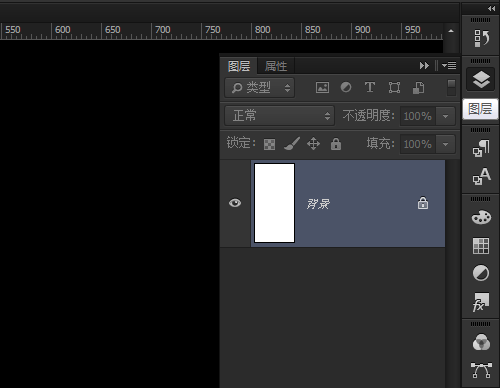Lock image pixels brush icon
The height and width of the screenshot is (388, 500).
(x=292, y=144)
